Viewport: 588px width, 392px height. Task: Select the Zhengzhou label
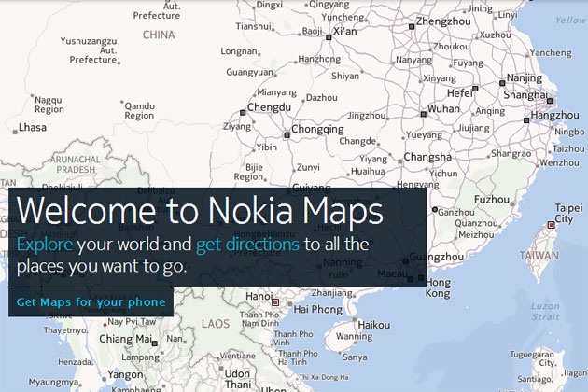click(443, 21)
